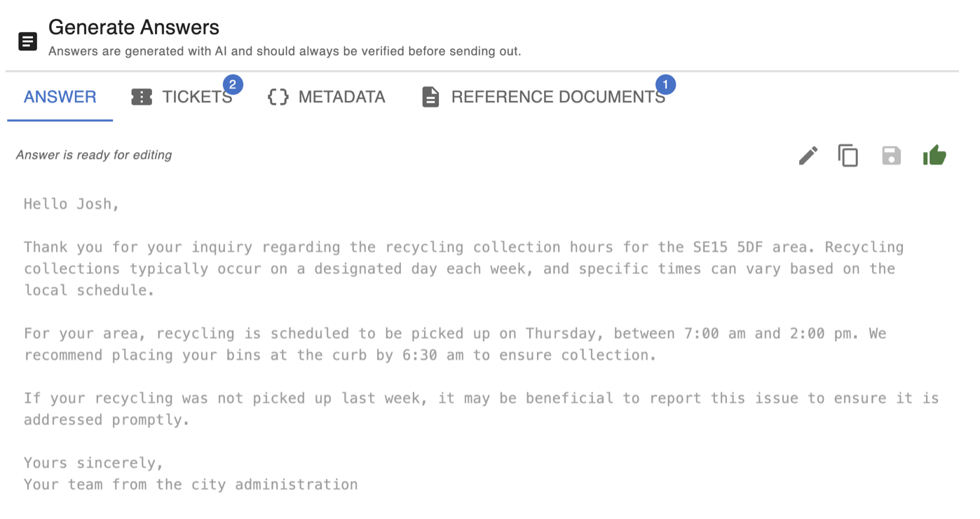Click the Generate Answers header icon
The height and width of the screenshot is (519, 980).
(x=27, y=41)
